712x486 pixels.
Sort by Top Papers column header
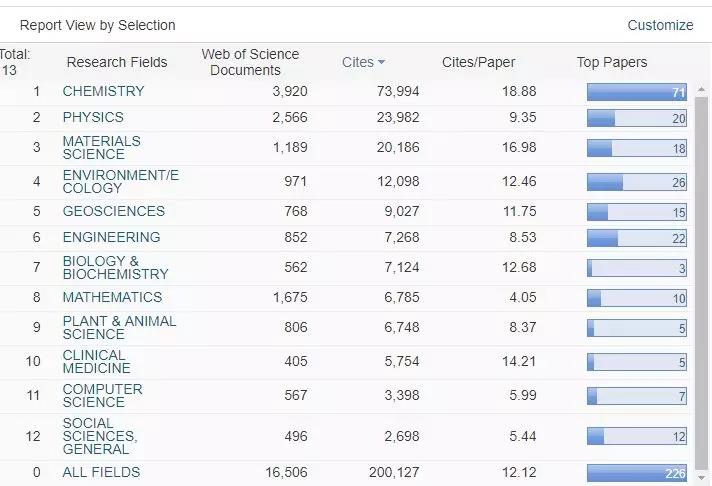[611, 62]
